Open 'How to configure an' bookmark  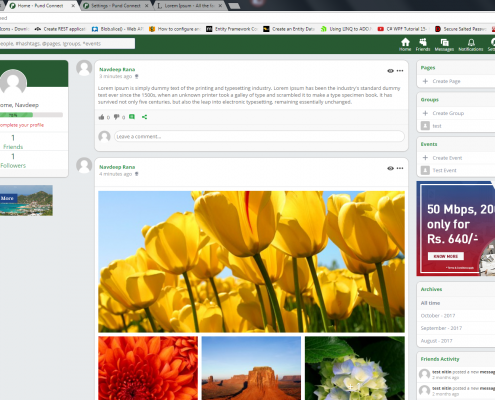(174, 29)
